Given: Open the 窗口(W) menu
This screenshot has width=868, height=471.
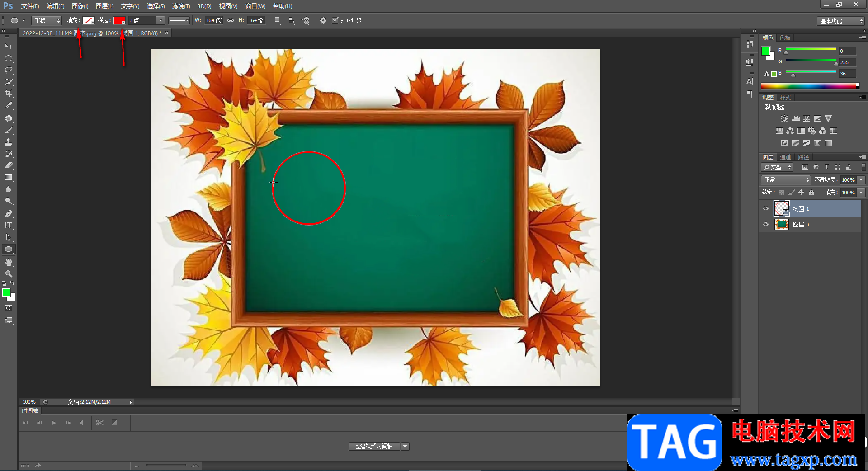Looking at the screenshot, I should coord(255,6).
